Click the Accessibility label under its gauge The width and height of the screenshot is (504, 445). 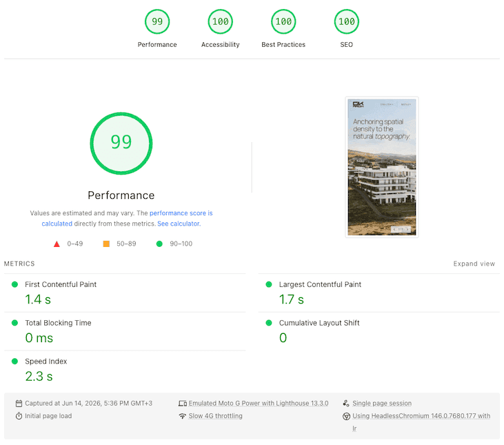(220, 45)
